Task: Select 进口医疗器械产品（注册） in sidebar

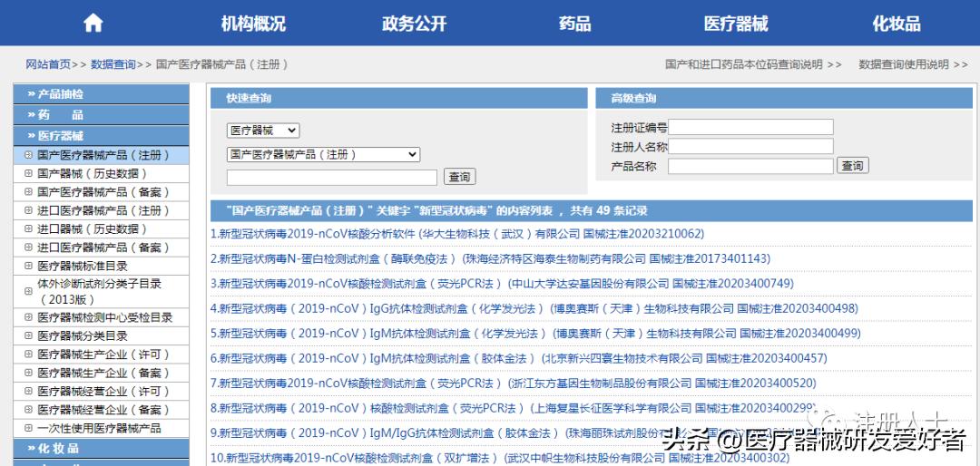Action: coord(103,210)
